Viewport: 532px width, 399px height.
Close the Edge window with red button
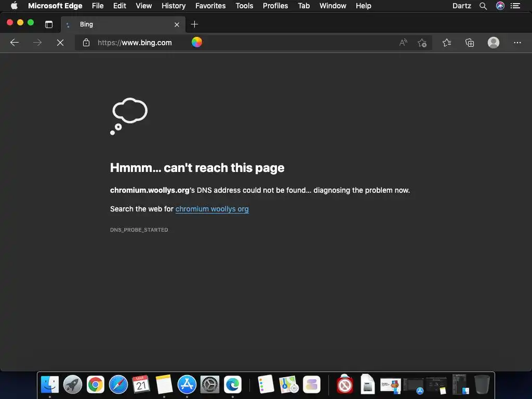click(x=10, y=22)
